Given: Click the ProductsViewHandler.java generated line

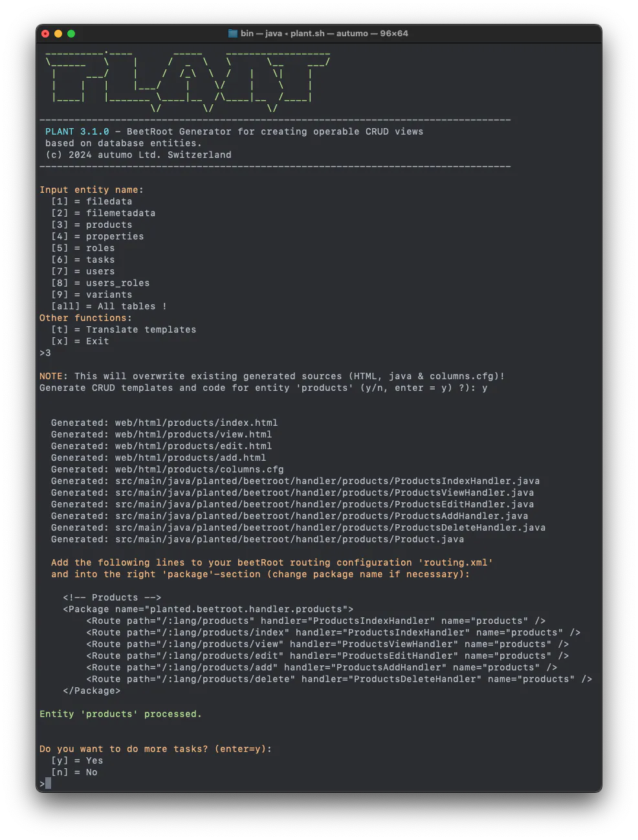Looking at the screenshot, I should [x=292, y=492].
